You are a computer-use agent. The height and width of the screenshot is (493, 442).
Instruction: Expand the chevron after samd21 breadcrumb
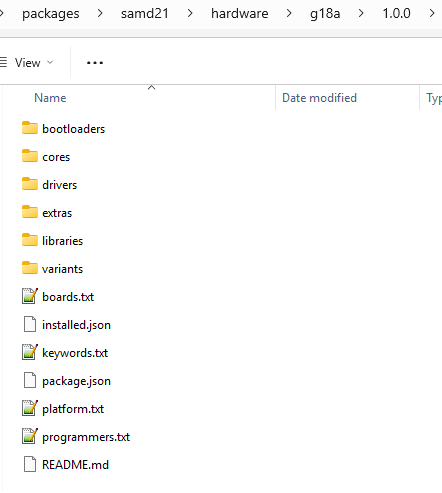tap(190, 13)
